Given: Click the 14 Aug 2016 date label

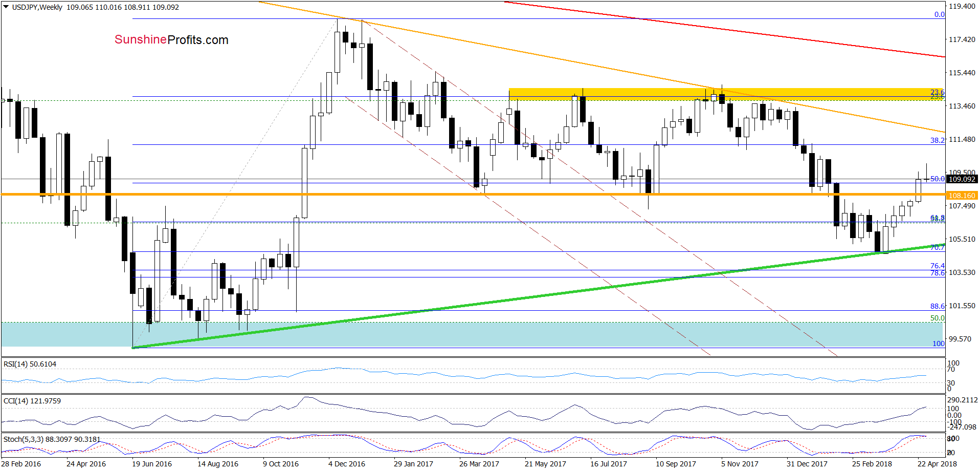Looking at the screenshot, I should pyautogui.click(x=218, y=464).
